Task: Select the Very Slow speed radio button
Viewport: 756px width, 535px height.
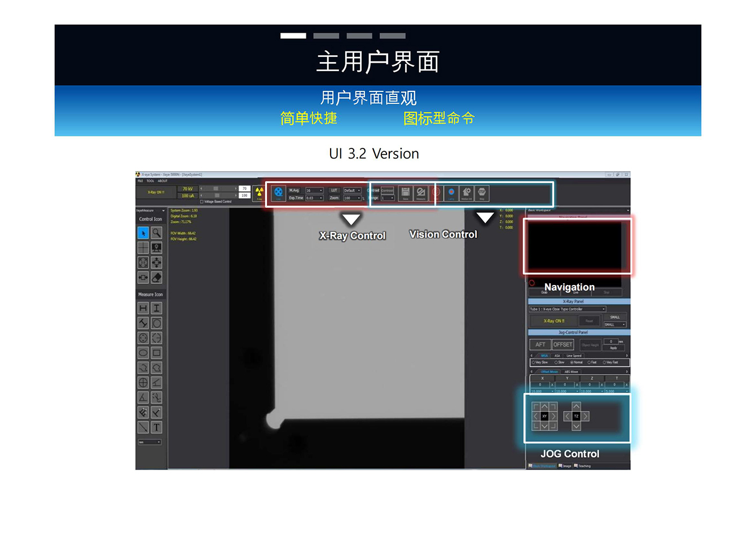Action: (x=533, y=362)
